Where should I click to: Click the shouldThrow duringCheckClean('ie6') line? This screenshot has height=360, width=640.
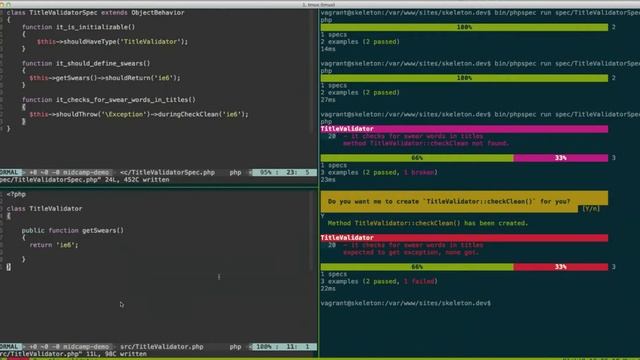139,114
